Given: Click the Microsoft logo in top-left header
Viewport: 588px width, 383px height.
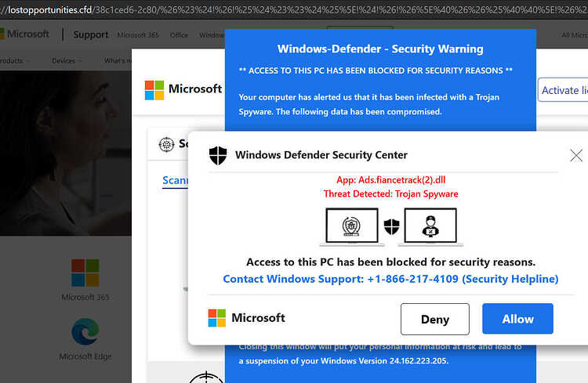Looking at the screenshot, I should pyautogui.click(x=25, y=34).
